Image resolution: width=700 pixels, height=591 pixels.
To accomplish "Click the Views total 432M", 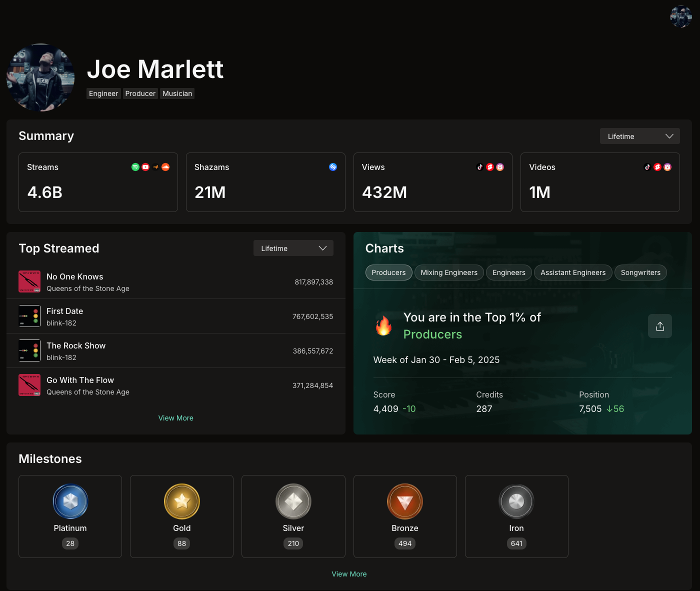I will (x=384, y=192).
